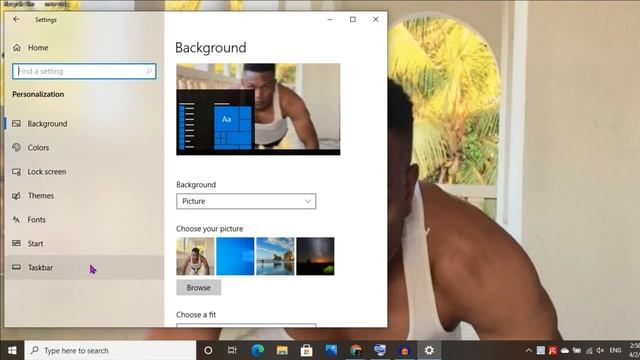The height and width of the screenshot is (360, 640).
Task: Open Task View on the taskbar
Action: click(232, 351)
